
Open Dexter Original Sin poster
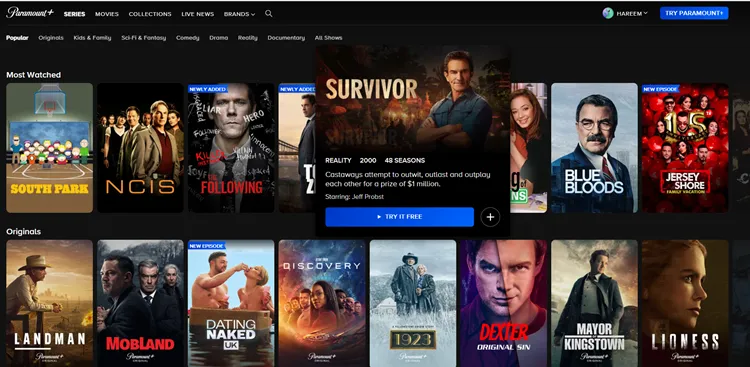pos(503,303)
